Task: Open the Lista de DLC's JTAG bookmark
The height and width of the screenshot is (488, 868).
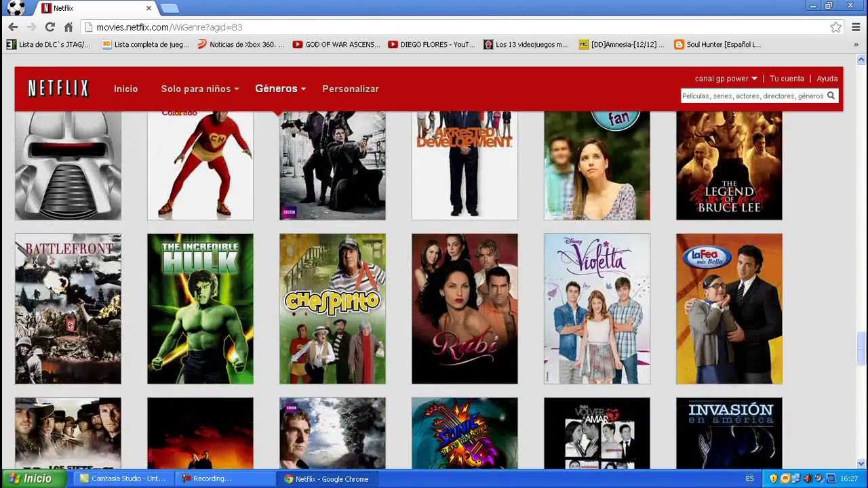Action: tap(48, 45)
